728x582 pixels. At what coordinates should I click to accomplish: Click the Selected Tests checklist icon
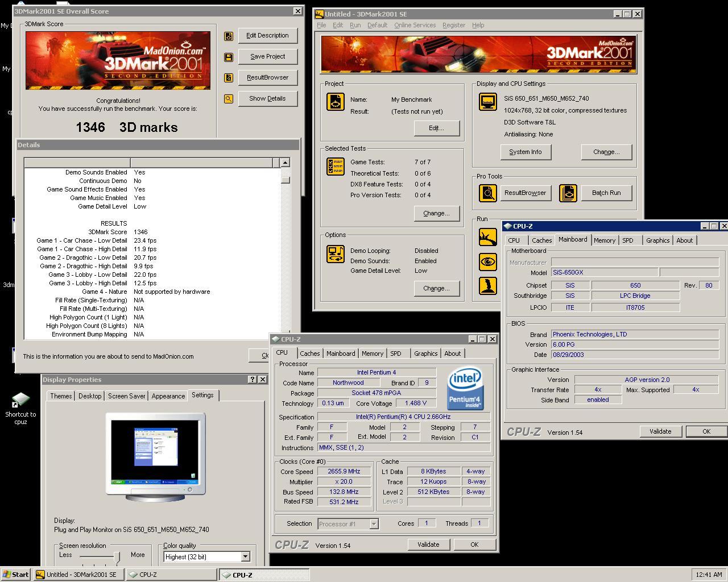point(336,167)
